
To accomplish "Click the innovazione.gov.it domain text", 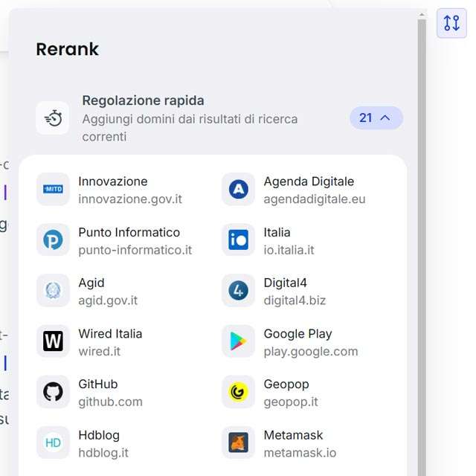I will 130,199.
